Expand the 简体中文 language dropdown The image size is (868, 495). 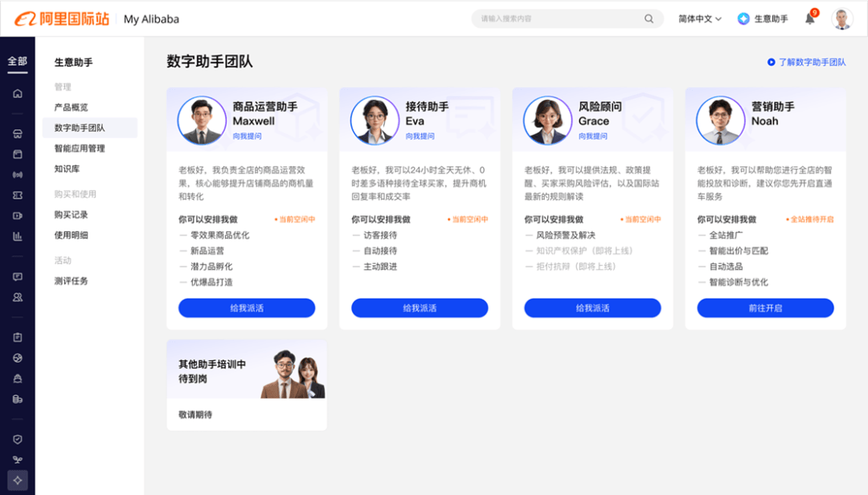[699, 18]
